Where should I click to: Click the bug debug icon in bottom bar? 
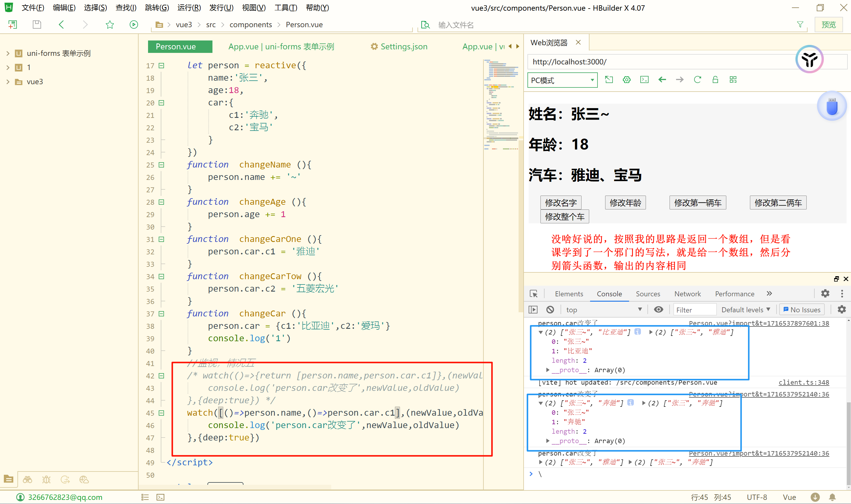pyautogui.click(x=46, y=479)
